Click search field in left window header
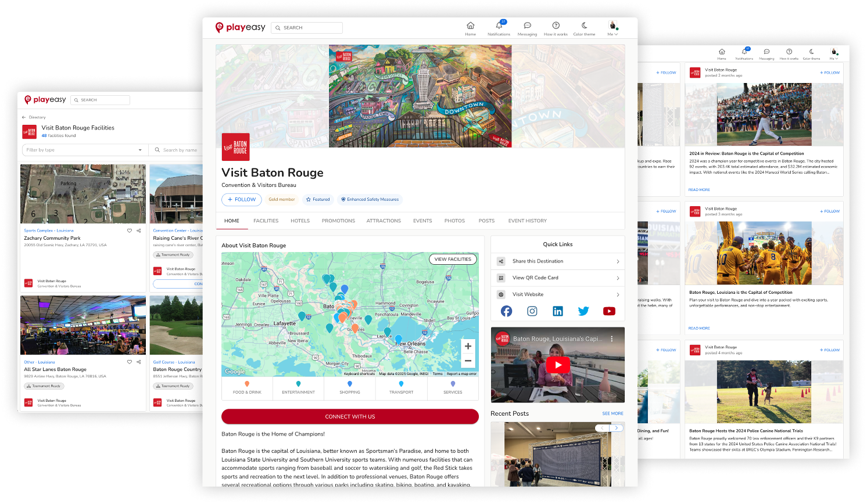Viewport: 867px width, 504px height. (101, 100)
